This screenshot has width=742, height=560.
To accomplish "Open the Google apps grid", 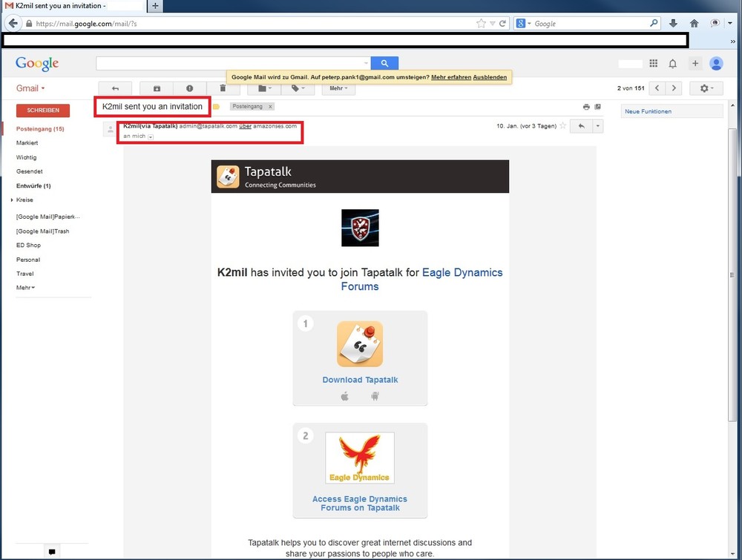I will click(654, 63).
